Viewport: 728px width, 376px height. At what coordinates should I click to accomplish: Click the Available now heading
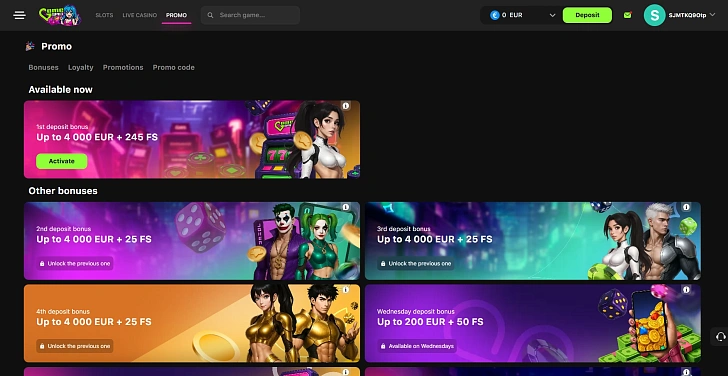60,90
